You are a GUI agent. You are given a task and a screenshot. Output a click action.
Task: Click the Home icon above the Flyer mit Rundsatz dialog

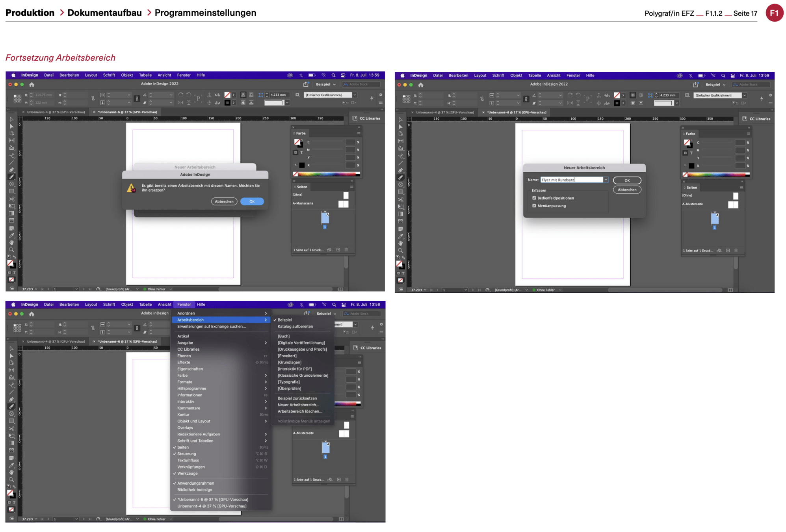click(421, 85)
